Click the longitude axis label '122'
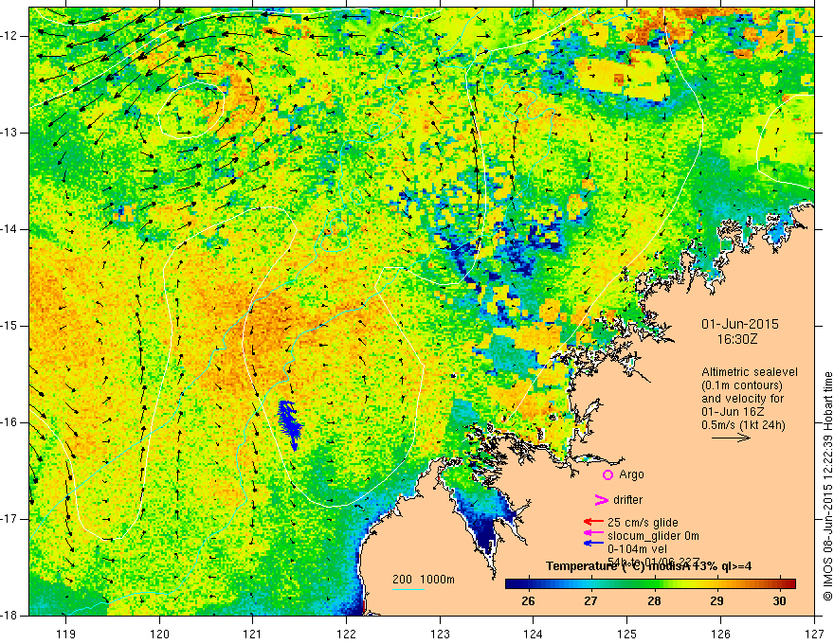The image size is (834, 644). (346, 634)
